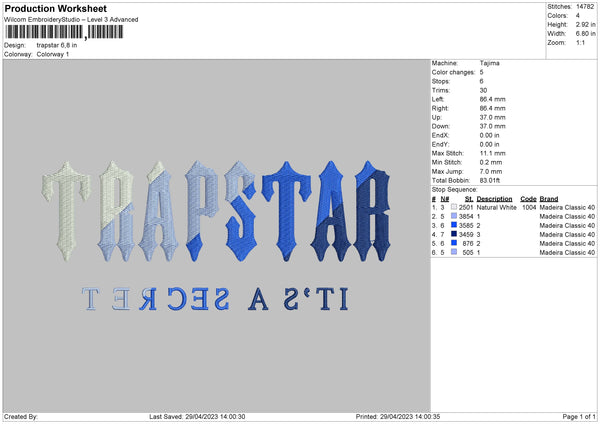The image size is (600, 424).
Task: Click the Stops value 6
Action: coord(481,81)
